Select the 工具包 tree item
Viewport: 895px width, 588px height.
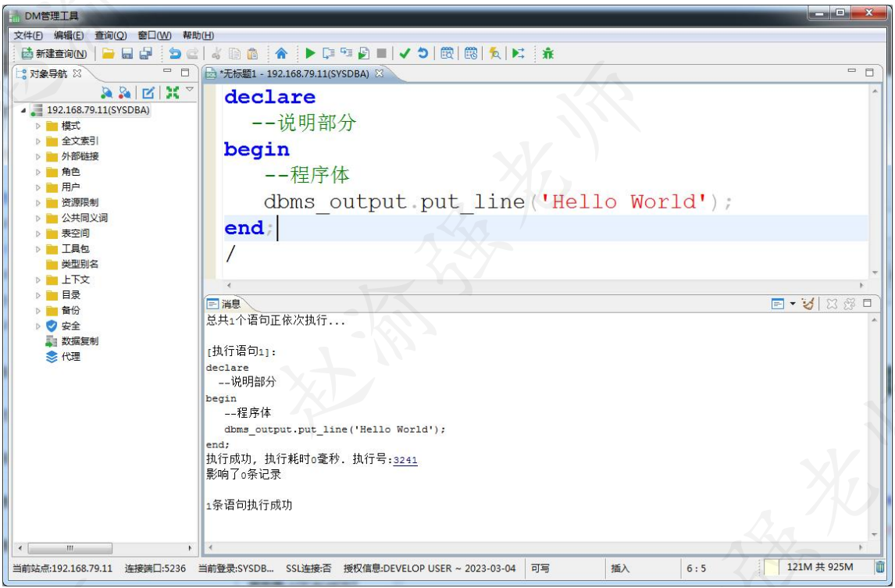(x=75, y=249)
